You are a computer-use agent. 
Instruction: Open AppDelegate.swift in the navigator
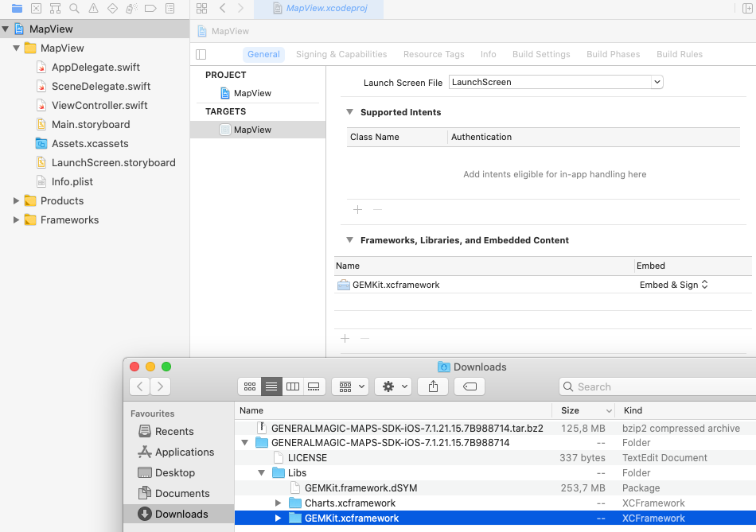(x=95, y=68)
